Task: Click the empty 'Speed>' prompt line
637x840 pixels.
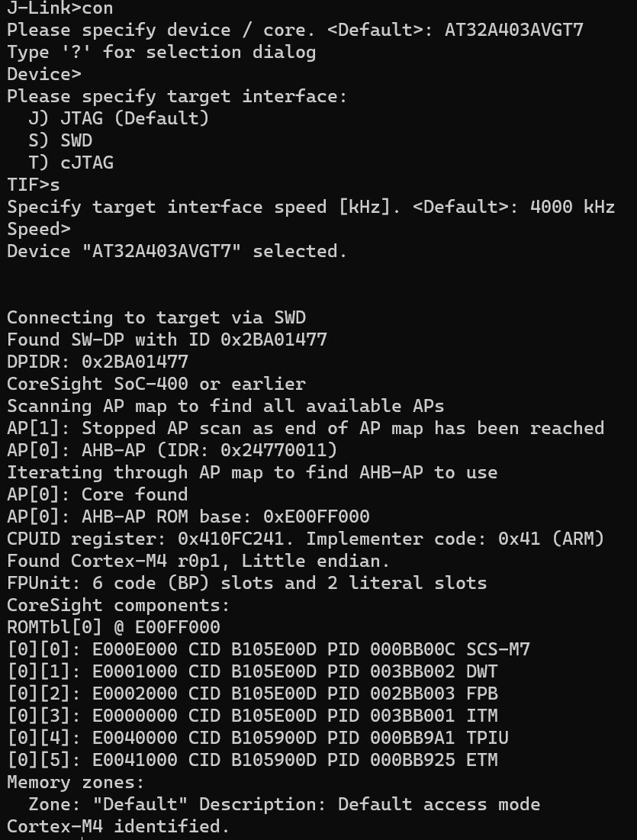Action: coord(38,229)
